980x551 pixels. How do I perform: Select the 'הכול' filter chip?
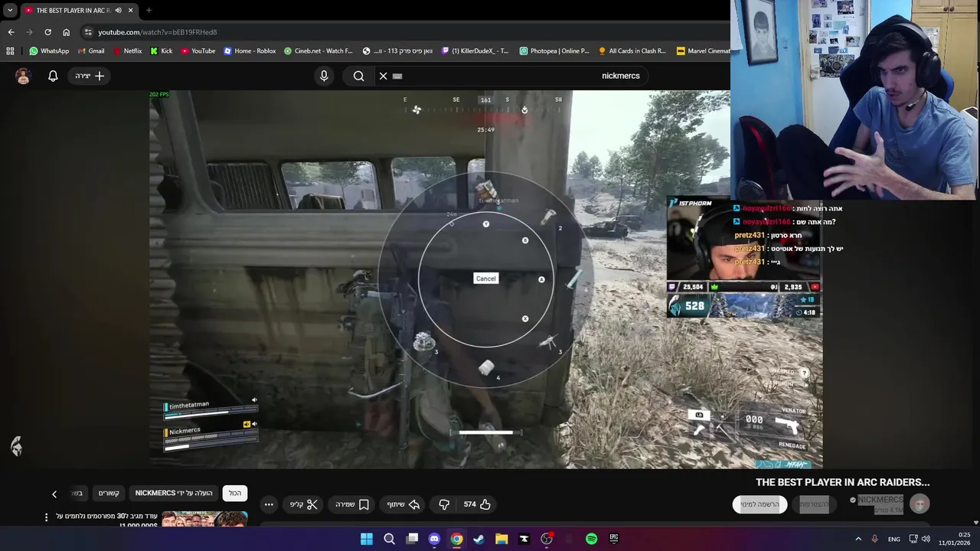235,494
